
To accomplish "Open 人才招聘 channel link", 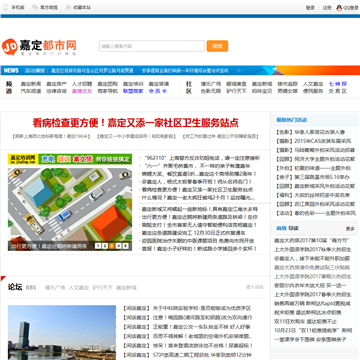I will pos(82,84).
